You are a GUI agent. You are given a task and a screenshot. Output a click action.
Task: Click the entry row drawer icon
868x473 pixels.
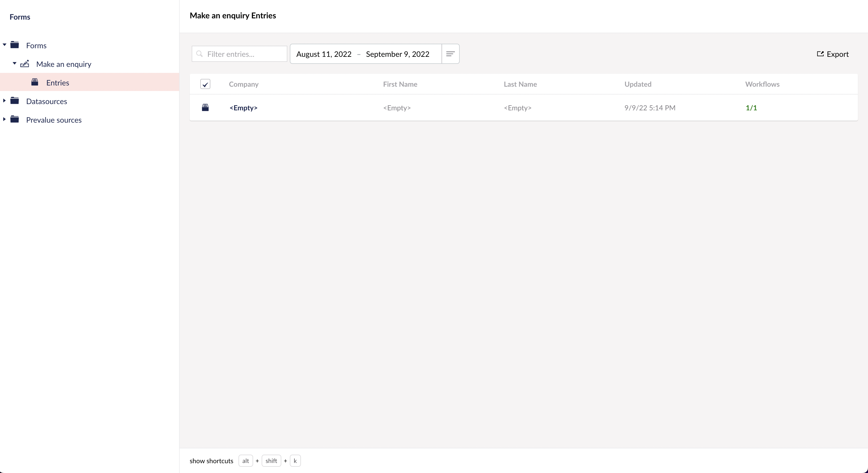(x=205, y=108)
